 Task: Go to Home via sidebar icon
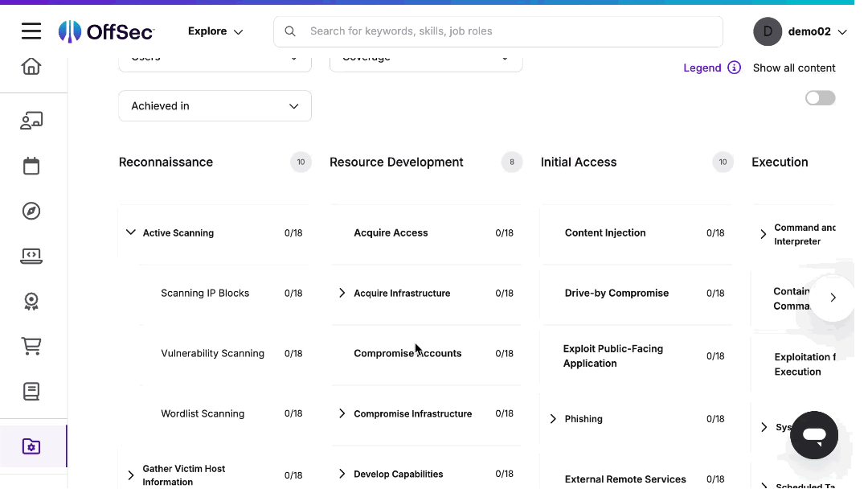pyautogui.click(x=31, y=66)
